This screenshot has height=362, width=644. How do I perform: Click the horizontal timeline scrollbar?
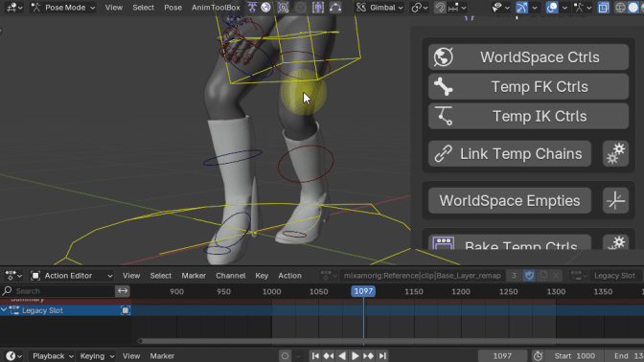coord(390,341)
